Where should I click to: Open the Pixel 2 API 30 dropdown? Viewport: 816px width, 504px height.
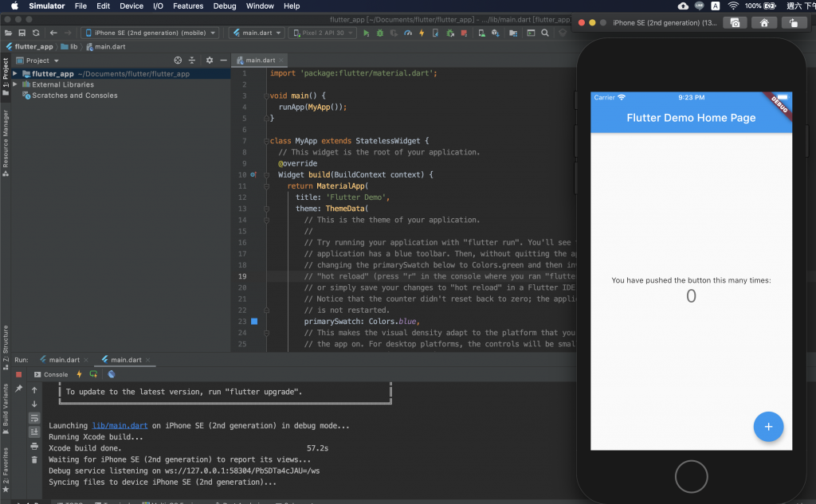tap(323, 33)
